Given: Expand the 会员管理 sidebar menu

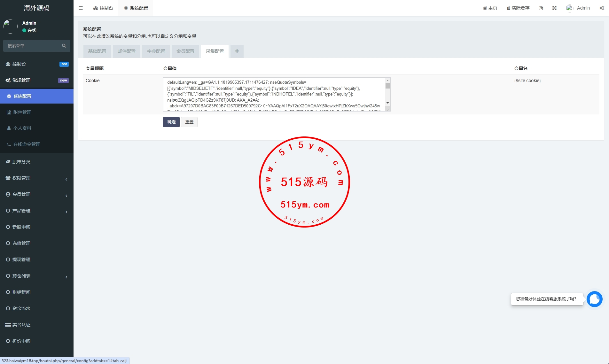Looking at the screenshot, I should [37, 194].
